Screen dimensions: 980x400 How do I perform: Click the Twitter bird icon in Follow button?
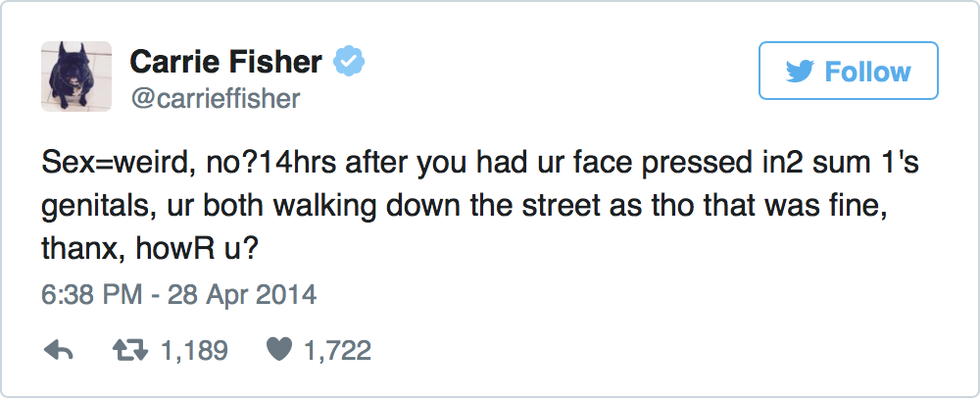(798, 72)
